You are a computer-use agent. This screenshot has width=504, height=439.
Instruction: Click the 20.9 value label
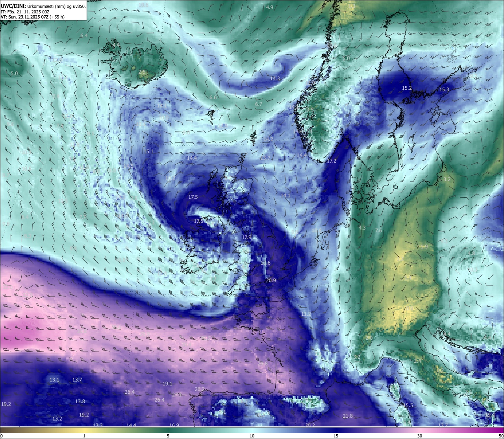tap(271, 280)
